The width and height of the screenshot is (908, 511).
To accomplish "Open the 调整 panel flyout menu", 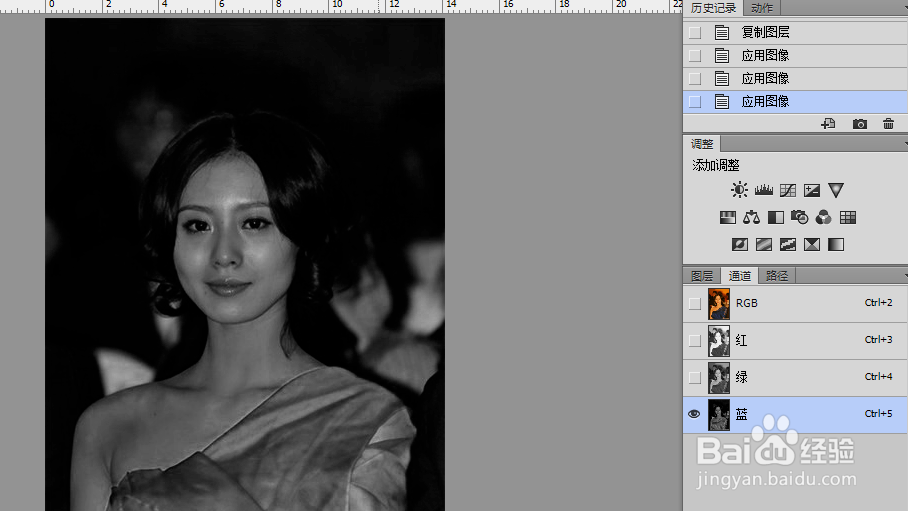I will [905, 144].
